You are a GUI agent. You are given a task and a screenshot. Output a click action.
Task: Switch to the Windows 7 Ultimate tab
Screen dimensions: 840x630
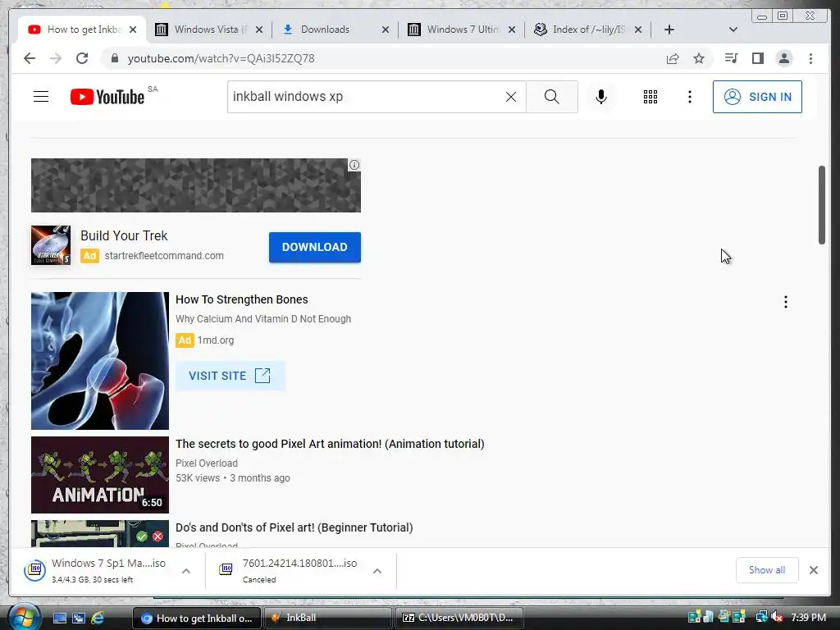pos(461,30)
